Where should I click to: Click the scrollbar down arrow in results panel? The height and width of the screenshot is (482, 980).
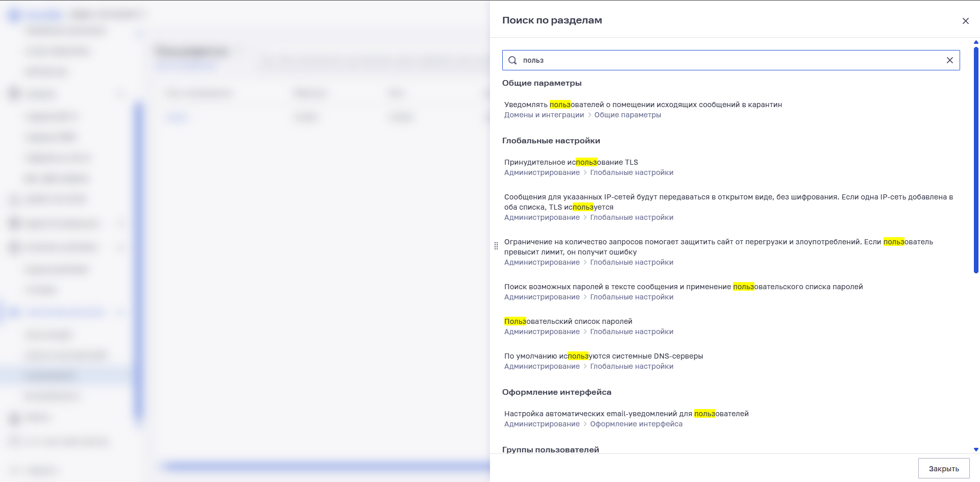[976, 450]
